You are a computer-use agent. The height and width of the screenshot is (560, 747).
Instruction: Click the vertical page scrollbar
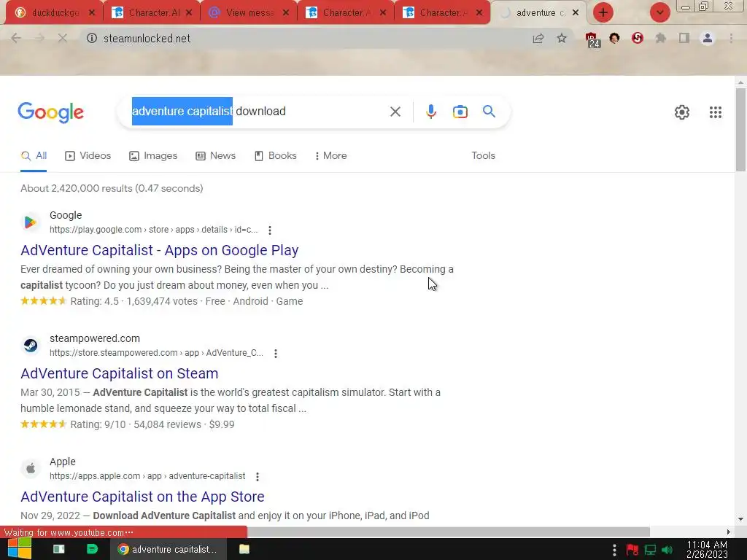tap(740, 130)
